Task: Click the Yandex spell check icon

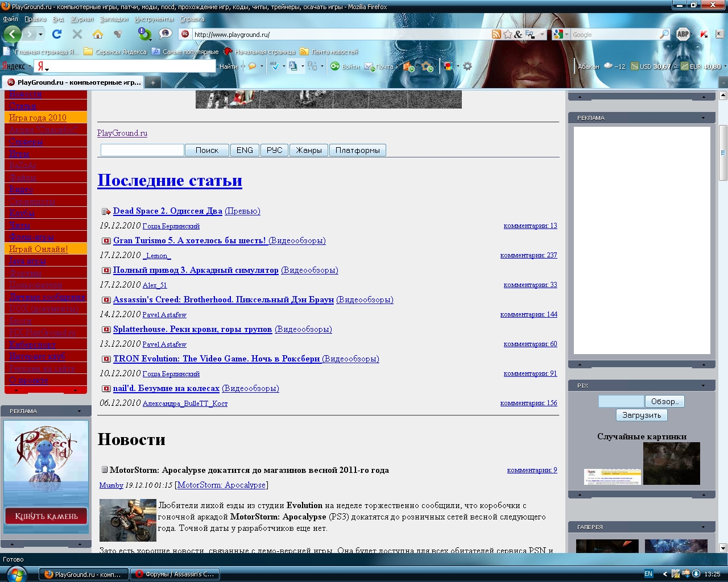Action: (275, 66)
